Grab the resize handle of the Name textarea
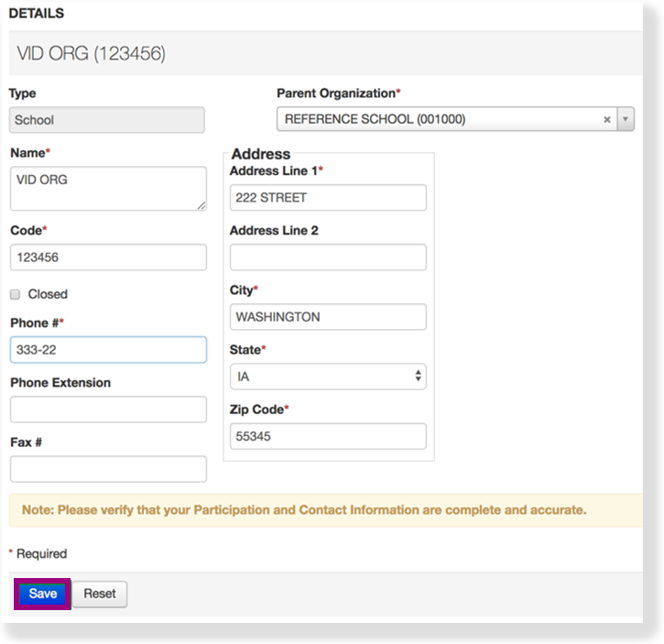Screen dimensions: 664x644 point(201,206)
